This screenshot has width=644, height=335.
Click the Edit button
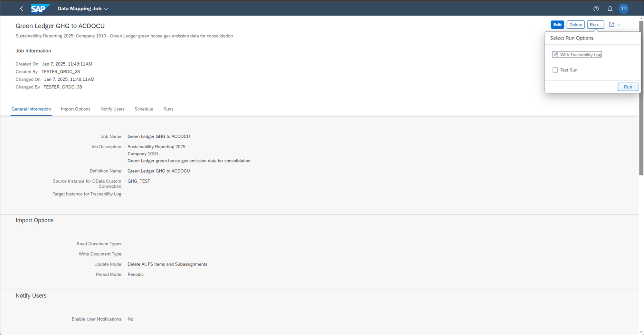pos(557,24)
